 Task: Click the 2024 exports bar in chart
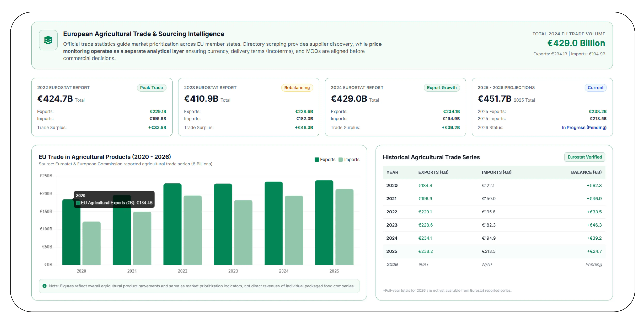pos(274,223)
